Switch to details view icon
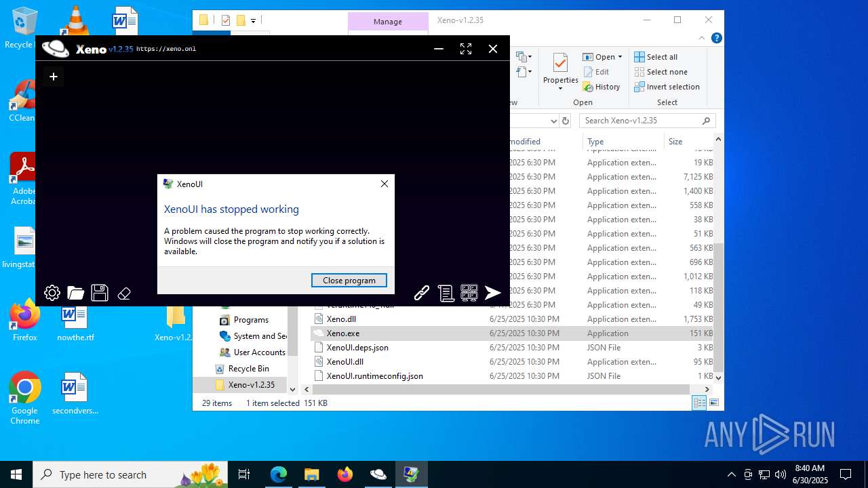This screenshot has width=868, height=488. click(x=699, y=403)
